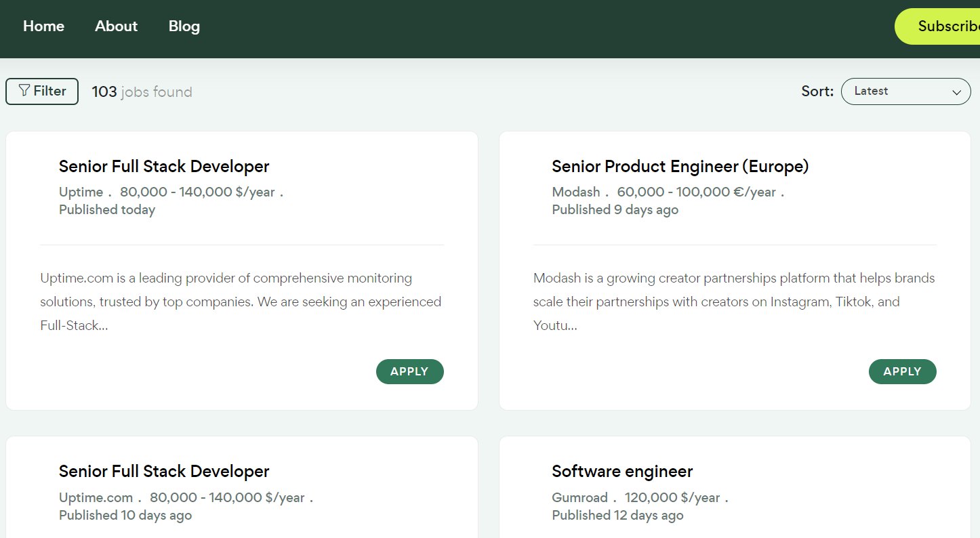Click the Subscribe button
The width and height of the screenshot is (980, 538).
(x=937, y=26)
